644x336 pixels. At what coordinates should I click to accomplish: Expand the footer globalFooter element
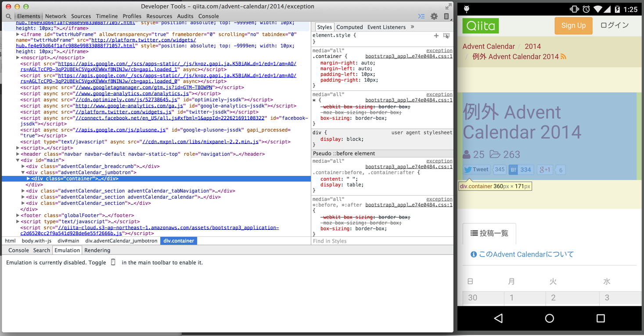point(18,215)
